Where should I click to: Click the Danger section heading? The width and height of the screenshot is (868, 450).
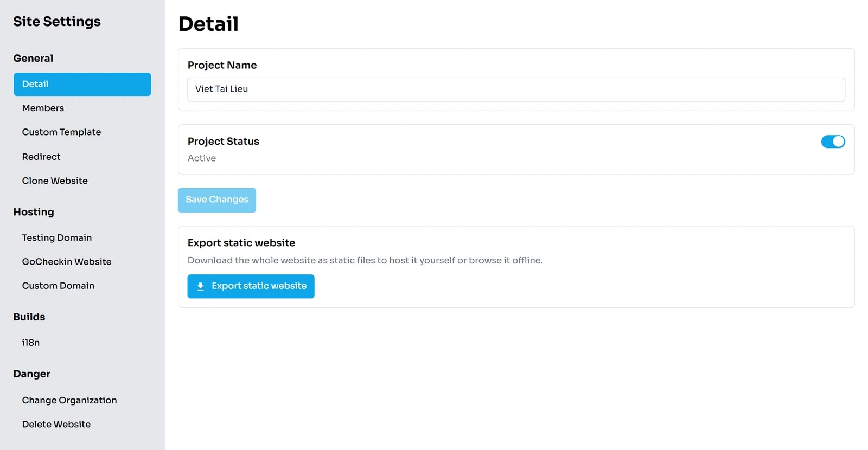click(32, 374)
